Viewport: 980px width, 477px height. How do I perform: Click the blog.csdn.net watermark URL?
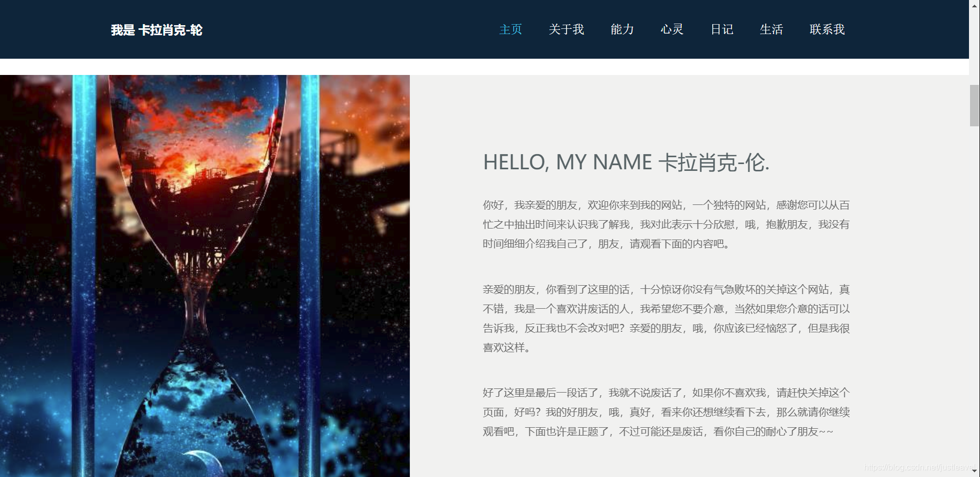click(x=919, y=467)
